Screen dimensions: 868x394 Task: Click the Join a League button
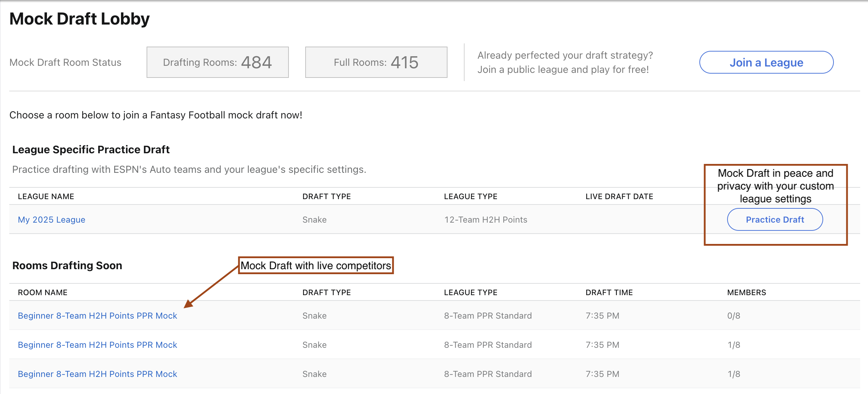[766, 63]
